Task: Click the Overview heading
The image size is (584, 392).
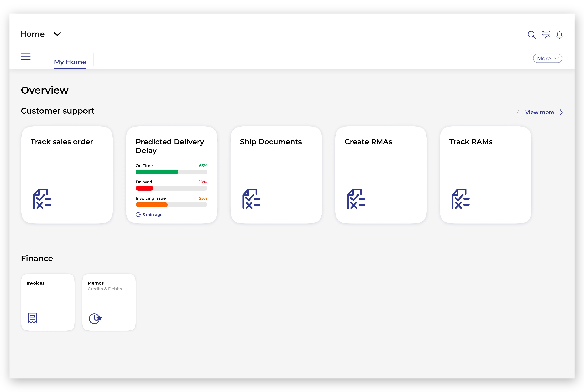Action: point(45,90)
